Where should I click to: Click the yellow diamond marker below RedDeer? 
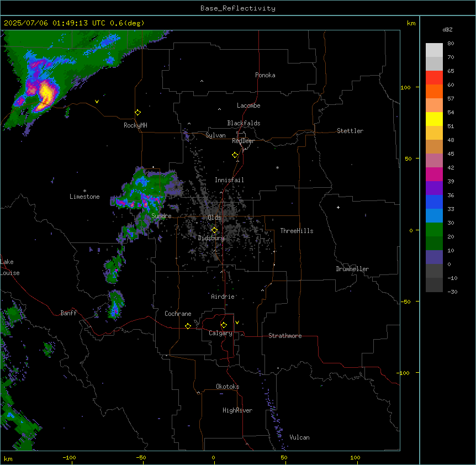click(x=235, y=155)
